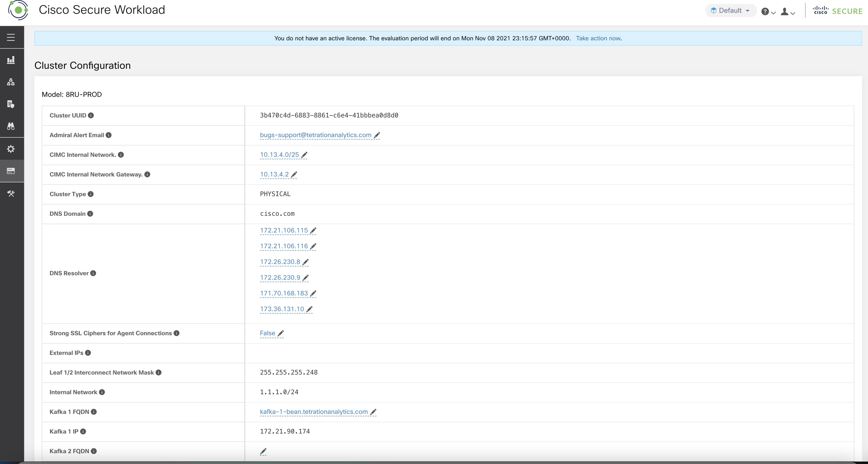Open the Overview dashboard chart icon
Image resolution: width=868 pixels, height=464 pixels.
point(11,60)
